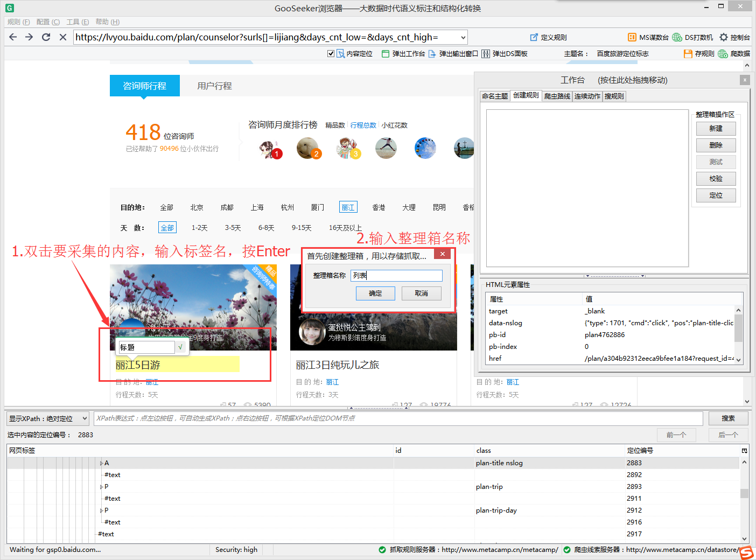Click the first-ranked counselor avatar
Viewport: 756px width, 560px height.
pyautogui.click(x=269, y=148)
